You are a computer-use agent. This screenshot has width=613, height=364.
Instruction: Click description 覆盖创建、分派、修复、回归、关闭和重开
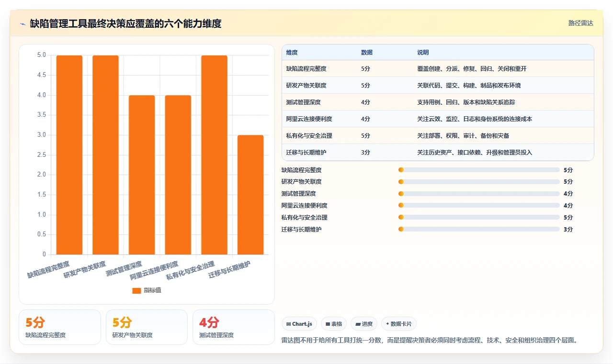pyautogui.click(x=472, y=69)
